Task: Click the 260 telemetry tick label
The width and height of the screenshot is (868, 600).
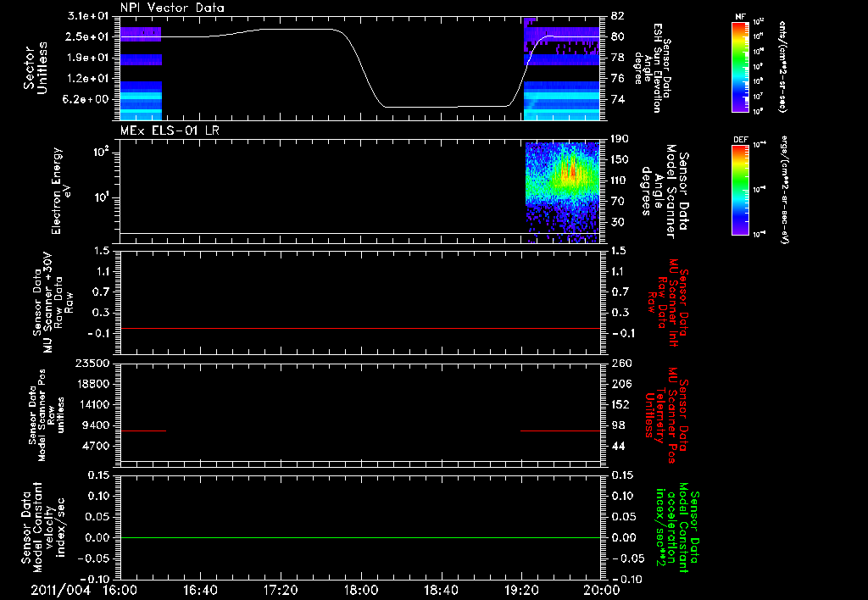Action: pyautogui.click(x=620, y=363)
